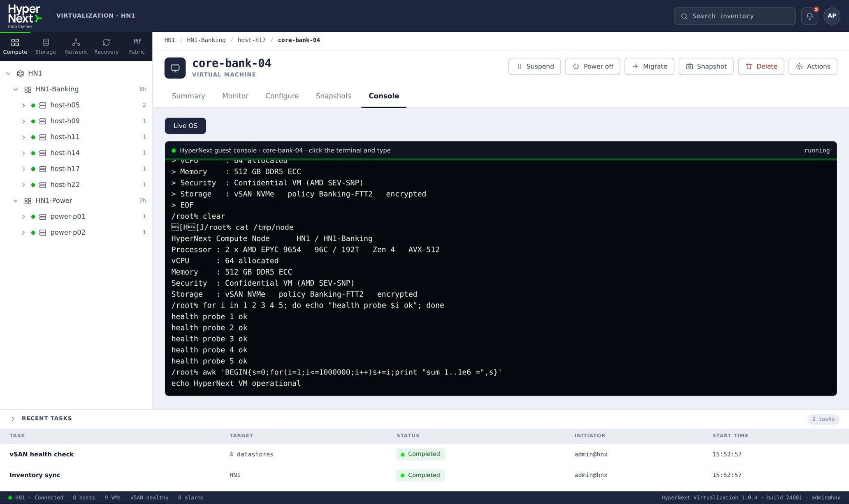Click the power-p02 server icon
This screenshot has width=849, height=504.
(x=42, y=233)
